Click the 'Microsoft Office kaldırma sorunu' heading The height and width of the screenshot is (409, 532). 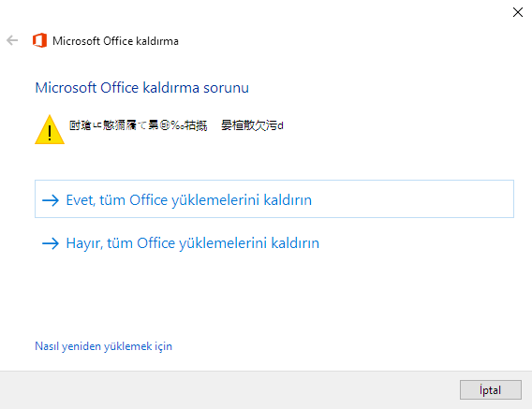[142, 87]
